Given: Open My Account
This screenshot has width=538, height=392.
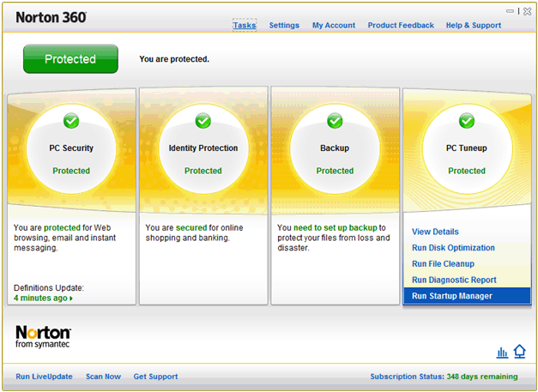Looking at the screenshot, I should click(334, 26).
